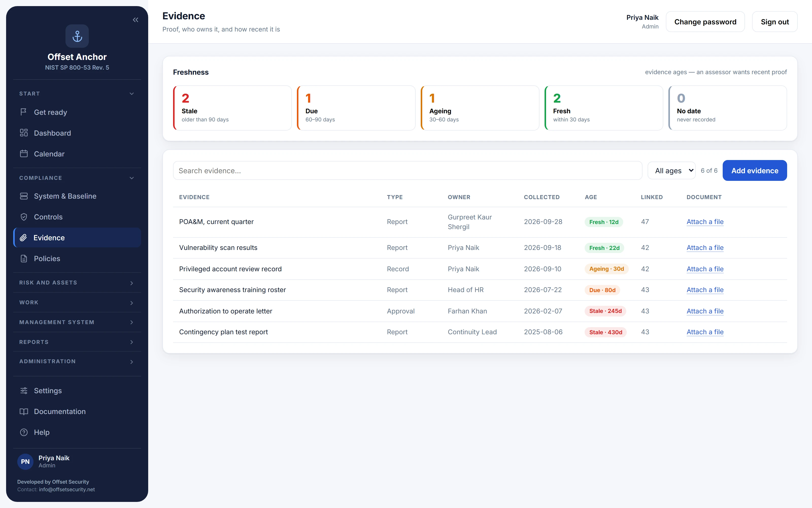
Task: Collapse the COMPLIANCE section
Action: [x=77, y=178]
